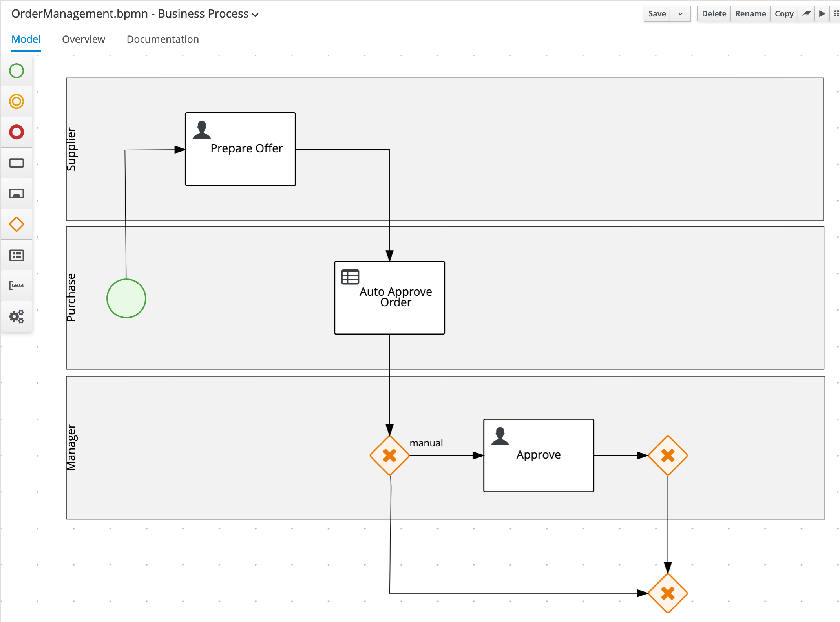Select the Artifacts palette icon

[16, 285]
